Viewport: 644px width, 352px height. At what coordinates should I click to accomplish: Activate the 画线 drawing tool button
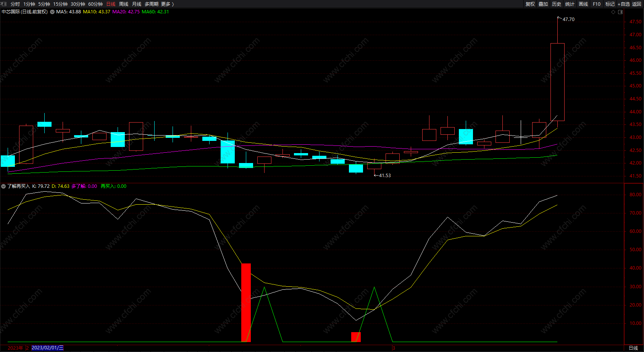point(583,4)
